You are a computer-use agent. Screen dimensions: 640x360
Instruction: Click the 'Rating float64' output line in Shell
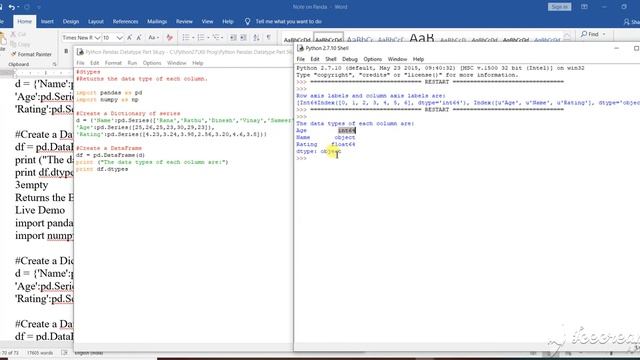tap(326, 144)
